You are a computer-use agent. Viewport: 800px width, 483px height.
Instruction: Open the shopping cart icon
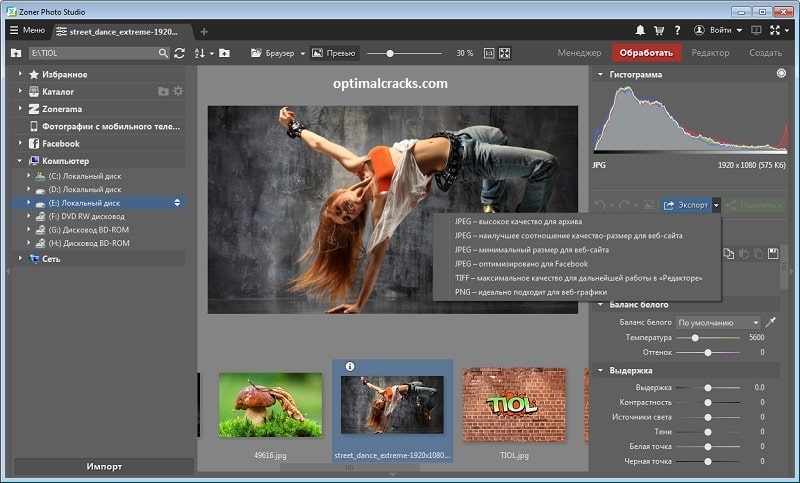(659, 31)
